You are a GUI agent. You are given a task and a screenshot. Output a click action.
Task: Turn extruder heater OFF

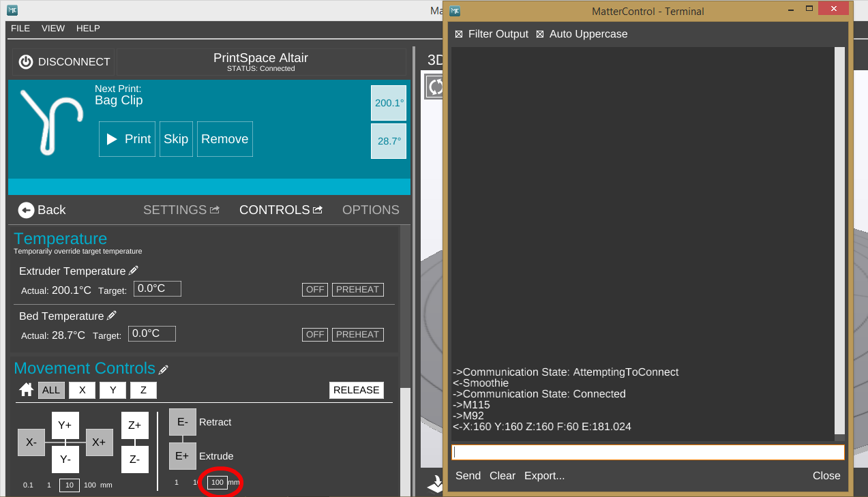(x=315, y=290)
